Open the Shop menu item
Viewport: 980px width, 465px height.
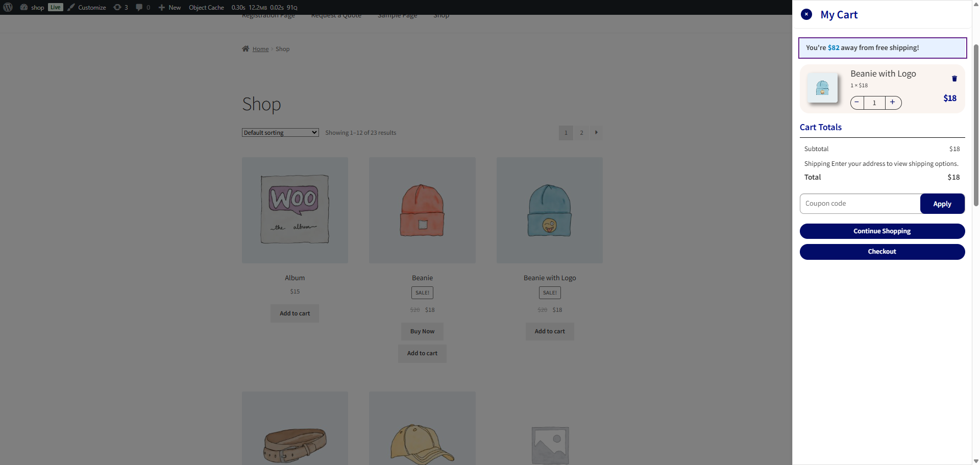(x=440, y=15)
